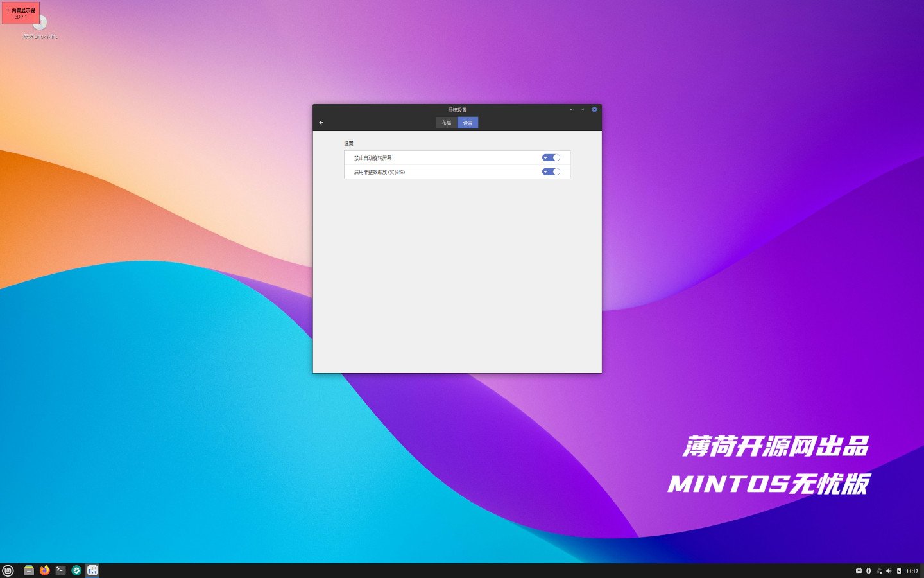Open the green circular app on taskbar
Viewport: 924px width, 578px height.
click(x=76, y=570)
